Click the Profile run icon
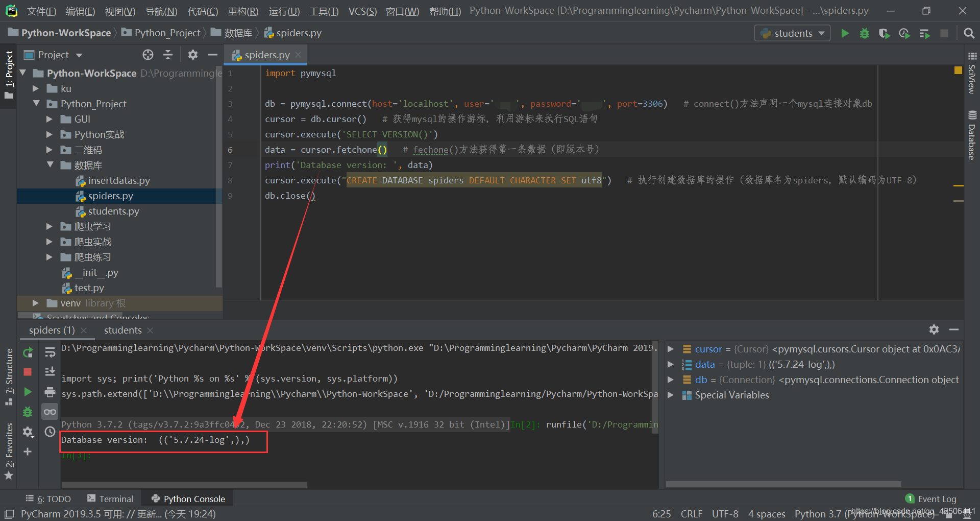Viewport: 980px width, 521px height. coord(904,33)
